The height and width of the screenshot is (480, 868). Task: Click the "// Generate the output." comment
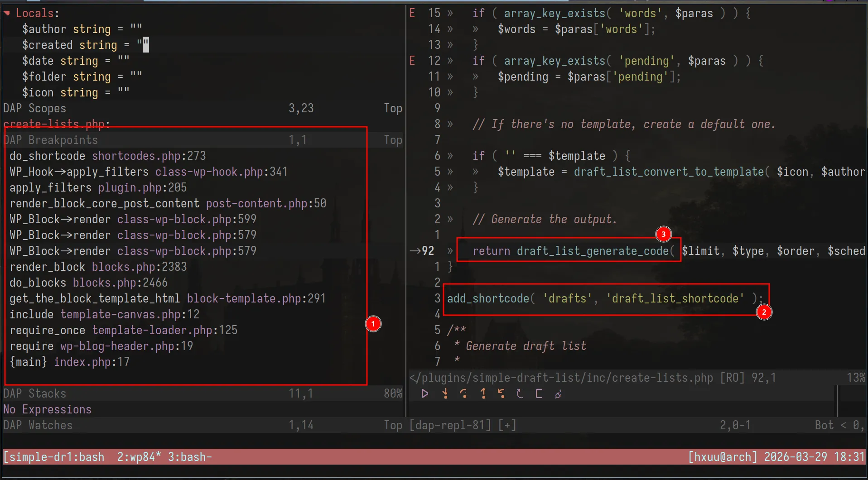click(545, 219)
